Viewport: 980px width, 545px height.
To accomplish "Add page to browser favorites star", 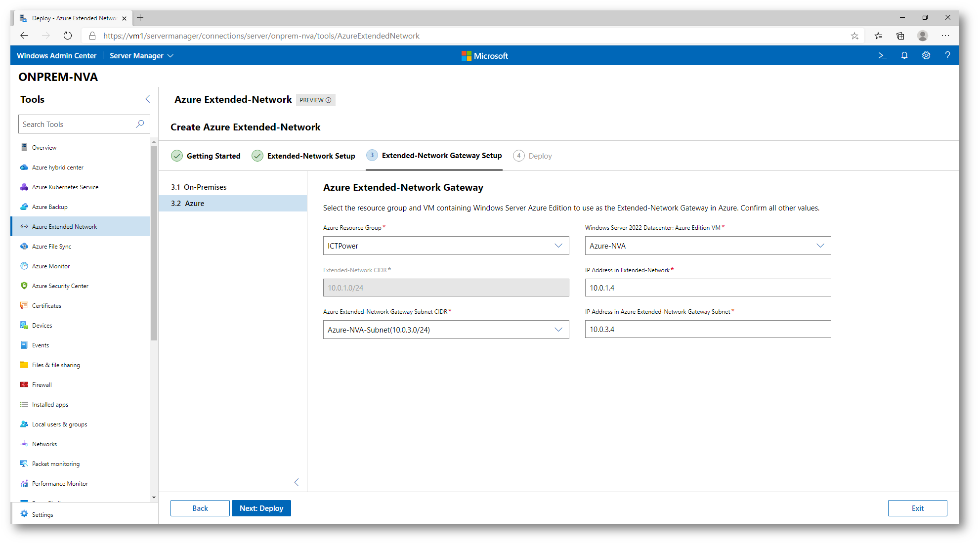I will pos(854,36).
